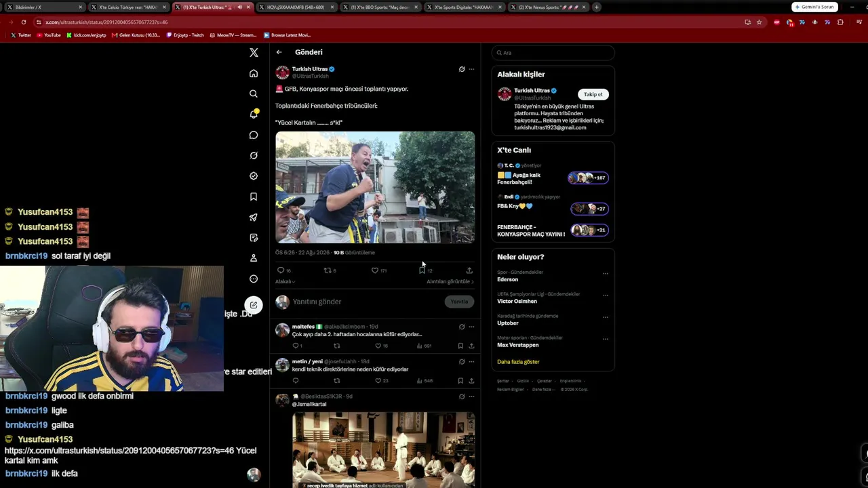Open options for Ederson trend

pyautogui.click(x=606, y=274)
